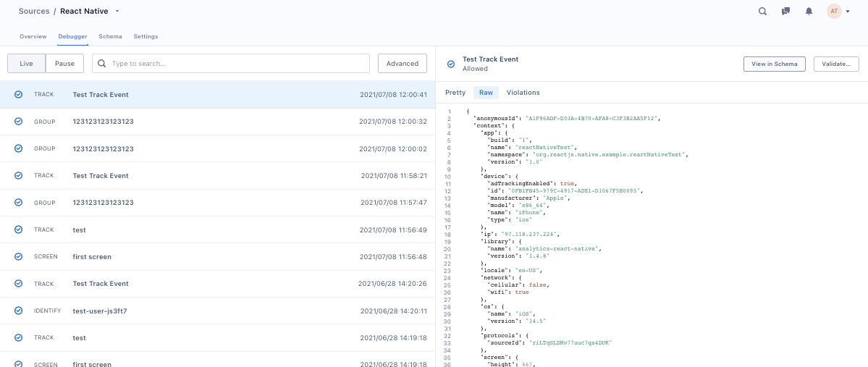The image size is (868, 367).
Task: Expand Advanced search options
Action: click(403, 63)
